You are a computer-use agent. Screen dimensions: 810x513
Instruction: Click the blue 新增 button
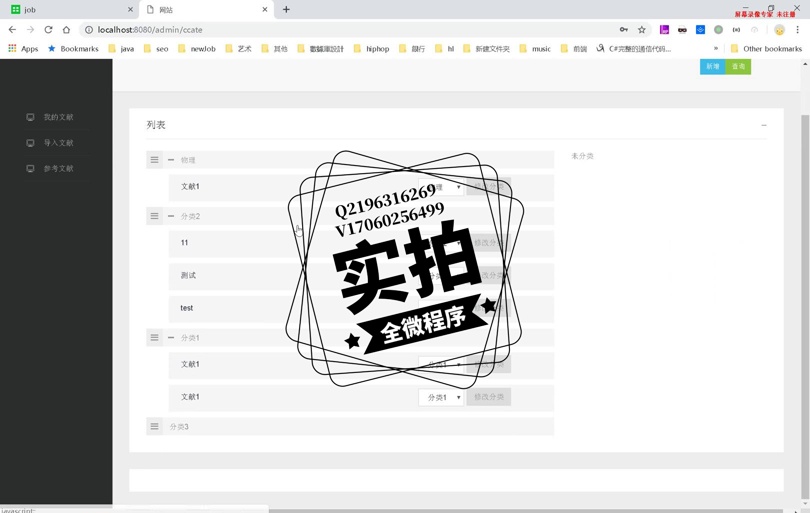(x=713, y=67)
